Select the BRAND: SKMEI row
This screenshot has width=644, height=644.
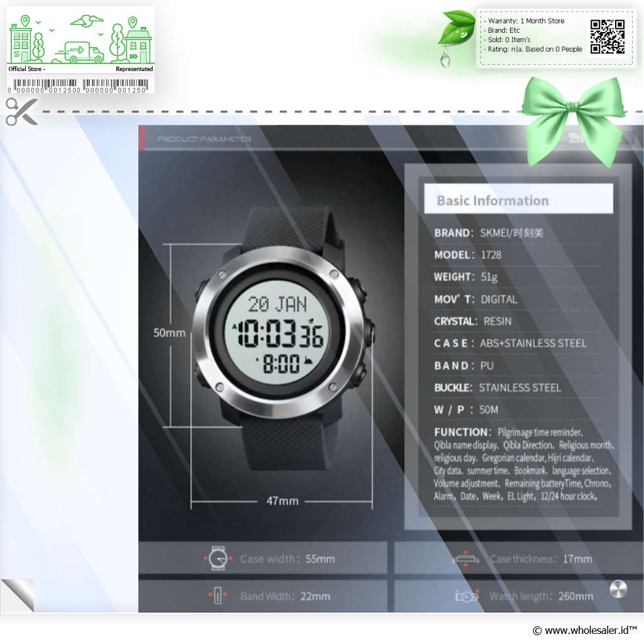pos(488,233)
